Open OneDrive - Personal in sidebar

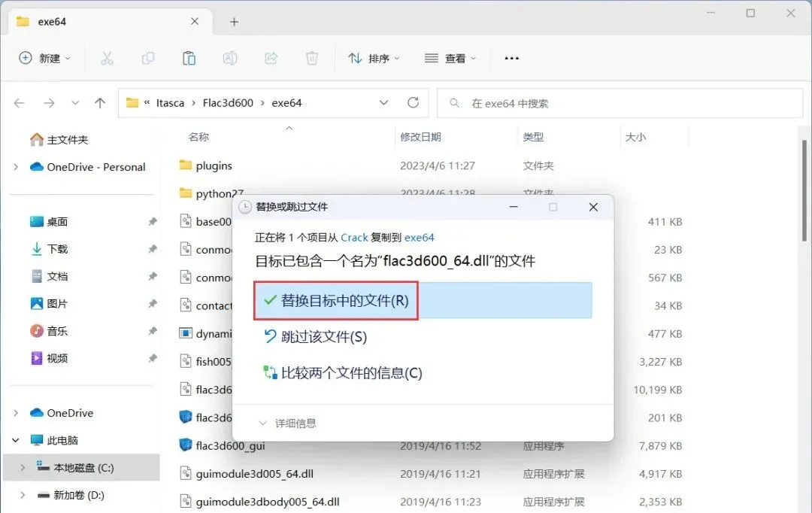pyautogui.click(x=87, y=167)
